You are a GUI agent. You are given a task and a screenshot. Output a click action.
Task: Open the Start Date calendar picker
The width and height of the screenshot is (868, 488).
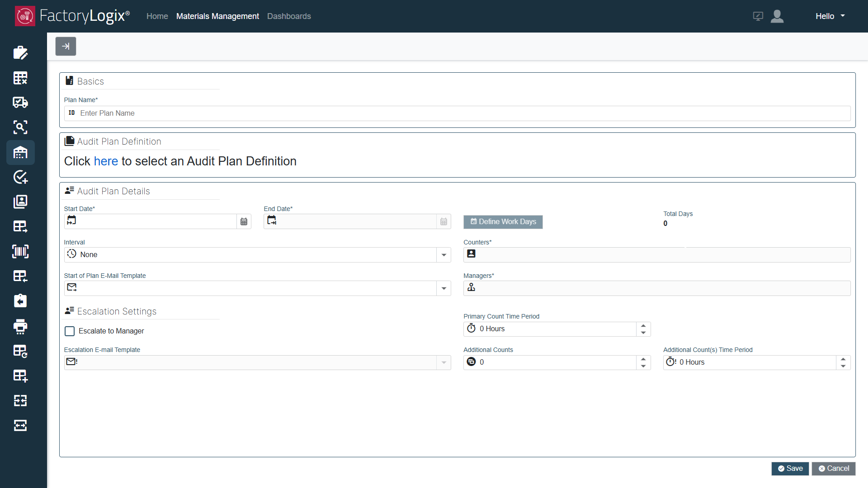tap(244, 221)
